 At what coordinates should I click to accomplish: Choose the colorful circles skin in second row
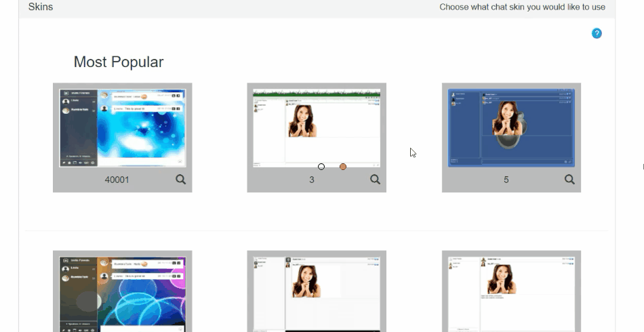point(123,294)
